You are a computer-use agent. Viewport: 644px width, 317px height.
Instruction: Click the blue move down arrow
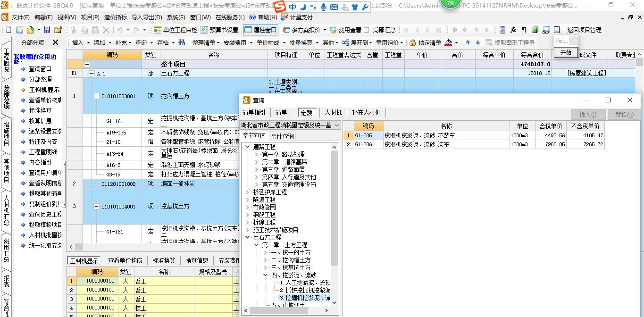click(477, 42)
